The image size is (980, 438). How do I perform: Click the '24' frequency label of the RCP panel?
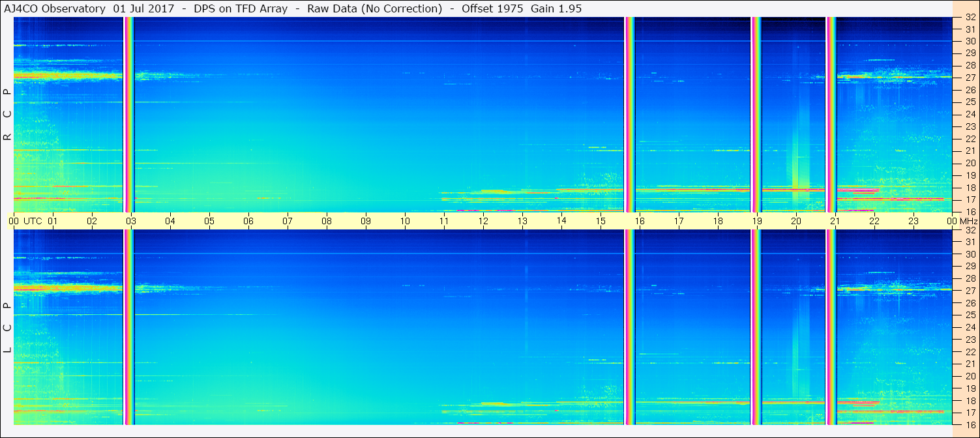coord(970,114)
